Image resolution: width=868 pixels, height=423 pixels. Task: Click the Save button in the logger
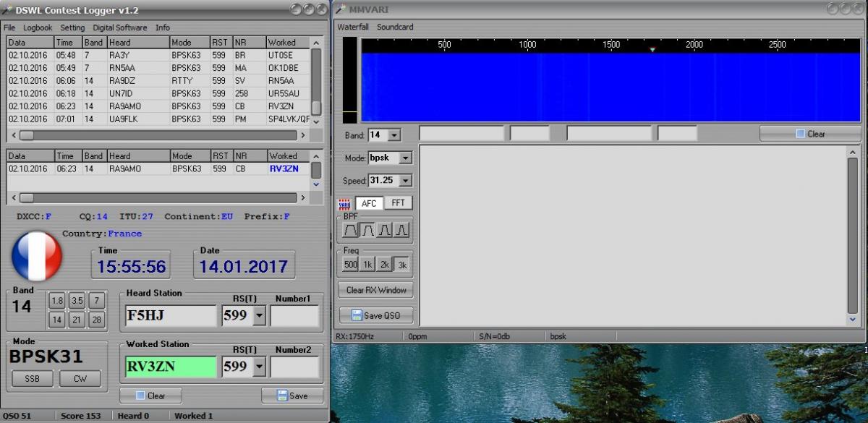coord(292,396)
